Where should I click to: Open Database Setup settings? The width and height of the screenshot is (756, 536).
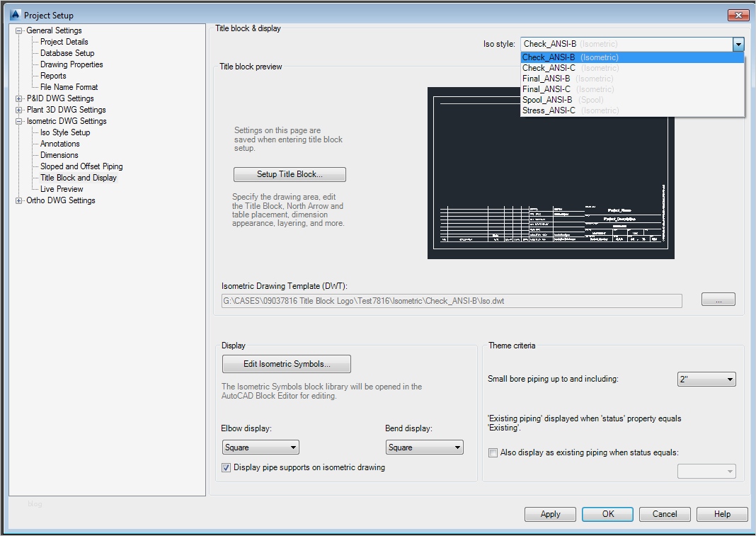click(67, 53)
